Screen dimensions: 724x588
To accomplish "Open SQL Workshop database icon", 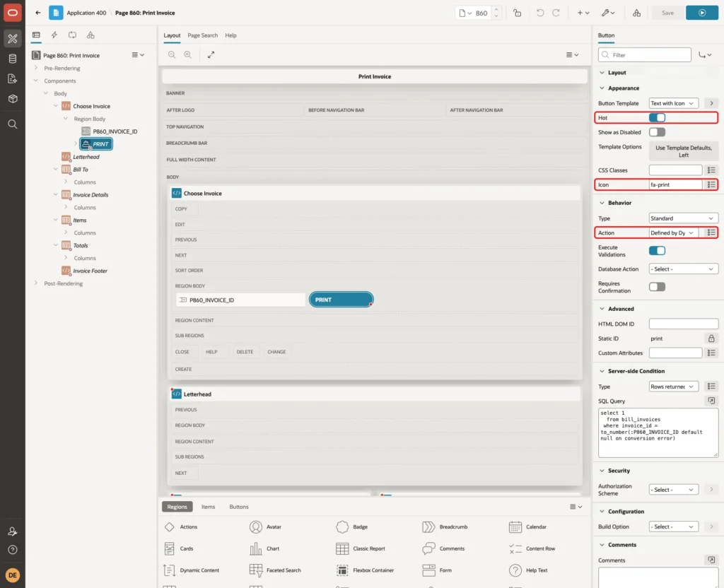I will pyautogui.click(x=13, y=59).
